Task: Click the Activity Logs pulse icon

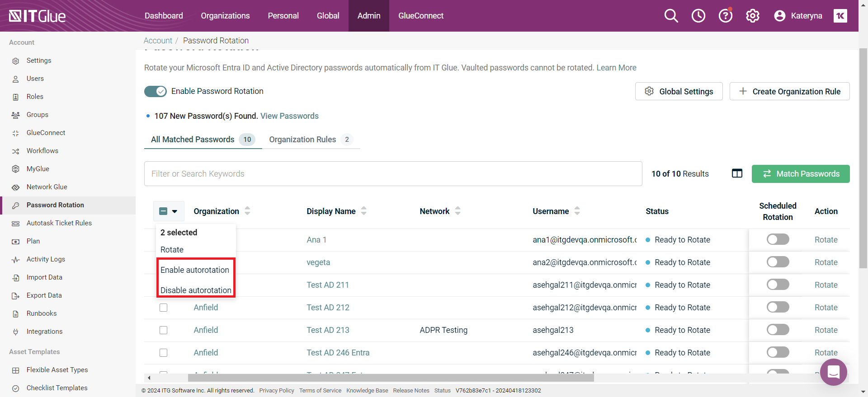Action: click(x=16, y=259)
